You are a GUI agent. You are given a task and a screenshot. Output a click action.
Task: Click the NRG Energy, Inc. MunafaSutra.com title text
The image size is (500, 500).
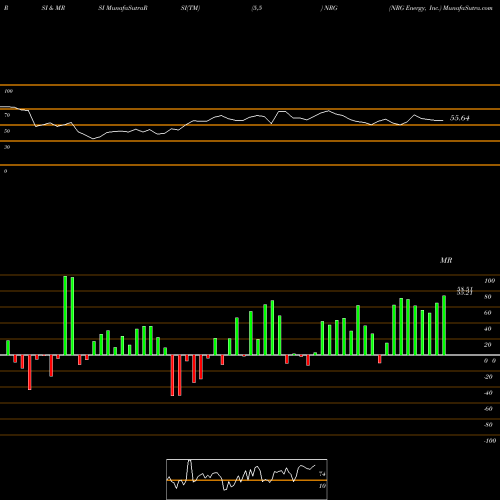[x=440, y=8]
